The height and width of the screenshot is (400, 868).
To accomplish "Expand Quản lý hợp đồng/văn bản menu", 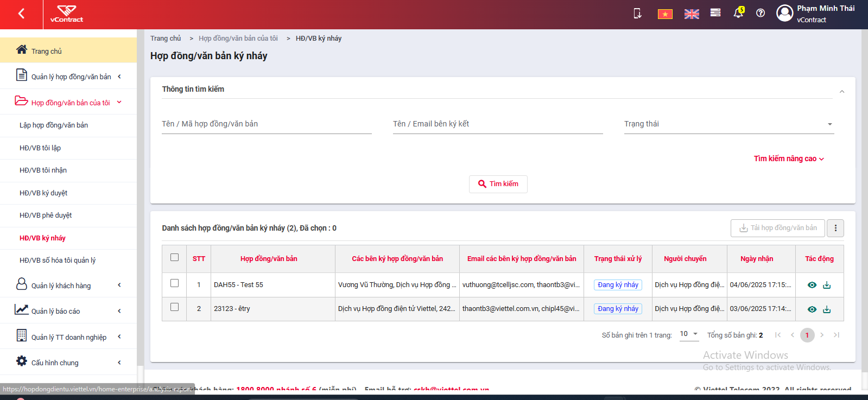I will point(68,76).
